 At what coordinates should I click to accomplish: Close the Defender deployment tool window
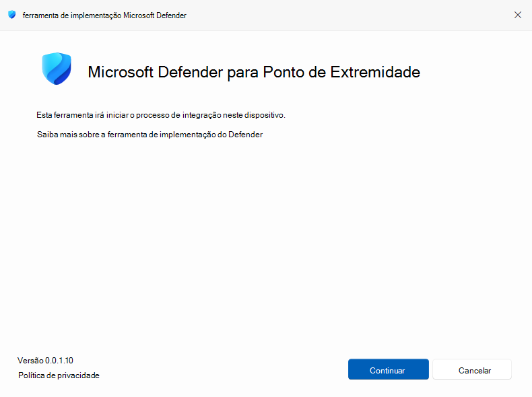pyautogui.click(x=517, y=15)
